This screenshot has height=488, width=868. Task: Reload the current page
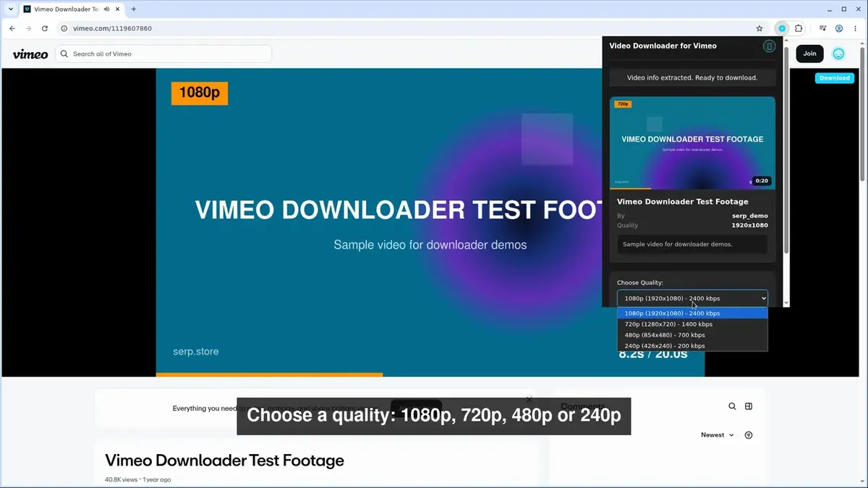(45, 28)
